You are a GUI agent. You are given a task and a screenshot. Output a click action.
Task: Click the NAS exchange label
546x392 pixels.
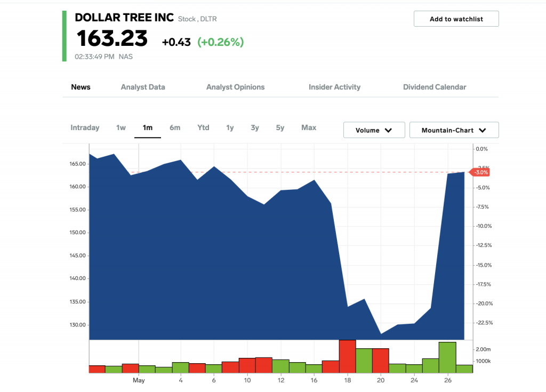(126, 57)
